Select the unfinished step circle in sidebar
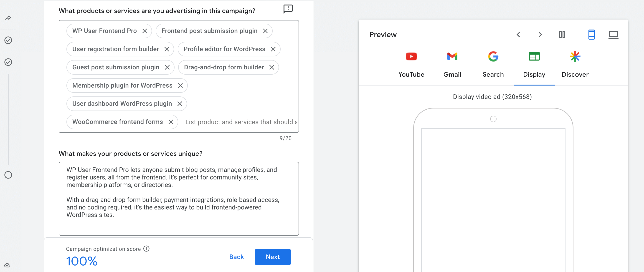This screenshot has height=272, width=644. (x=8, y=175)
